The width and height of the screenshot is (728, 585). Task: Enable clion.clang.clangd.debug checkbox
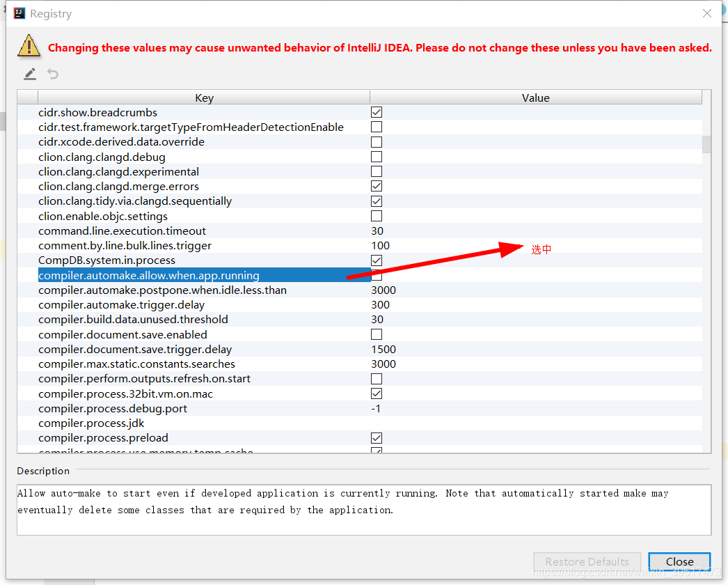tap(377, 157)
